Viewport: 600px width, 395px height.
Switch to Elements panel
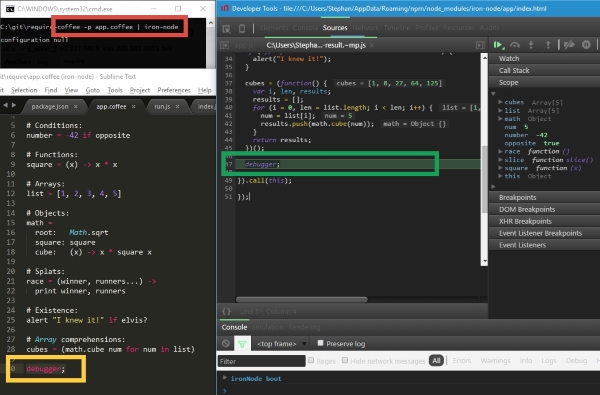274,28
